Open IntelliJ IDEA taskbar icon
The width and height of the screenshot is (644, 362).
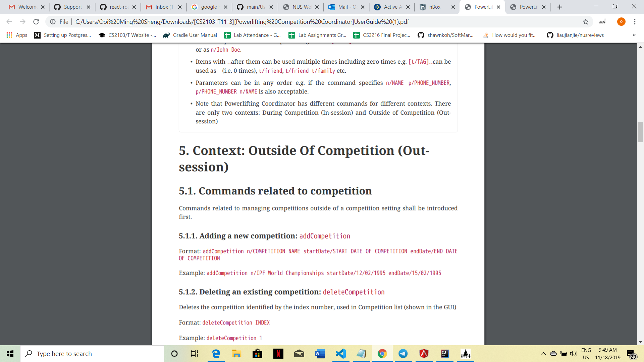[x=445, y=354]
